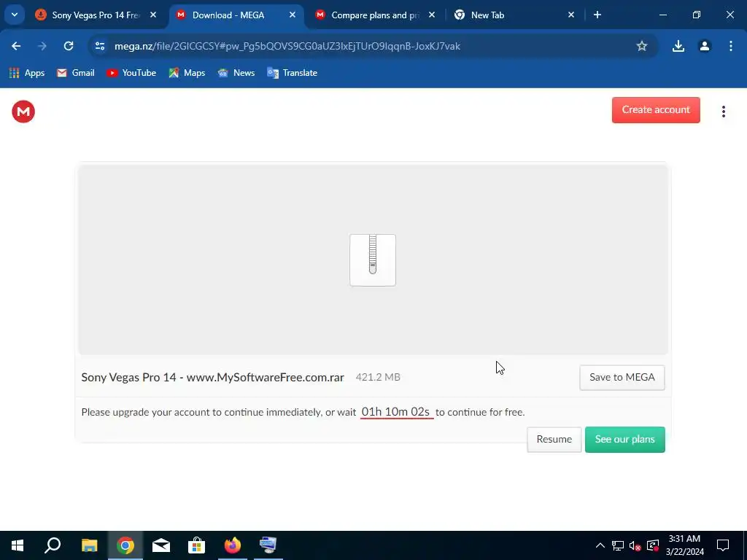This screenshot has height=560, width=747.
Task: Close the Download - MEGA tab
Action: tap(293, 15)
